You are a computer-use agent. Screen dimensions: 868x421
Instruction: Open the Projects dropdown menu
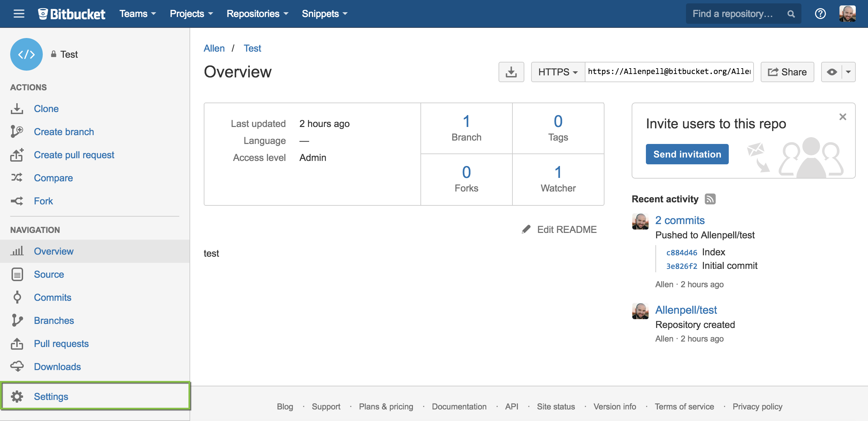click(x=191, y=14)
